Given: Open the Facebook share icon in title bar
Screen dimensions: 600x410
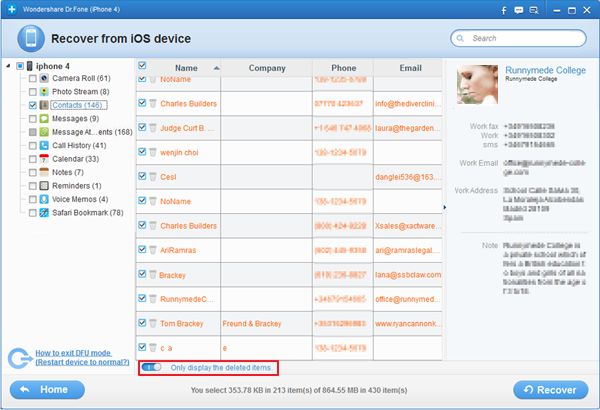Looking at the screenshot, I should pos(504,10).
